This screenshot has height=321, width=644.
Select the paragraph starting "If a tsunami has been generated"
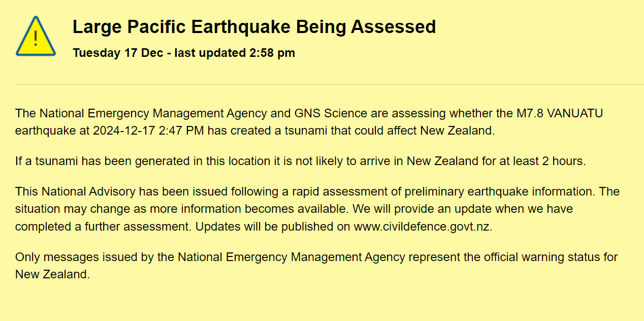click(300, 162)
